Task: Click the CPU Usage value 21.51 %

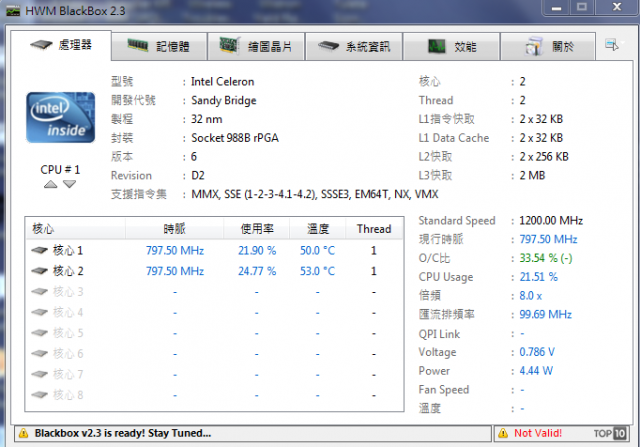Action: [538, 277]
